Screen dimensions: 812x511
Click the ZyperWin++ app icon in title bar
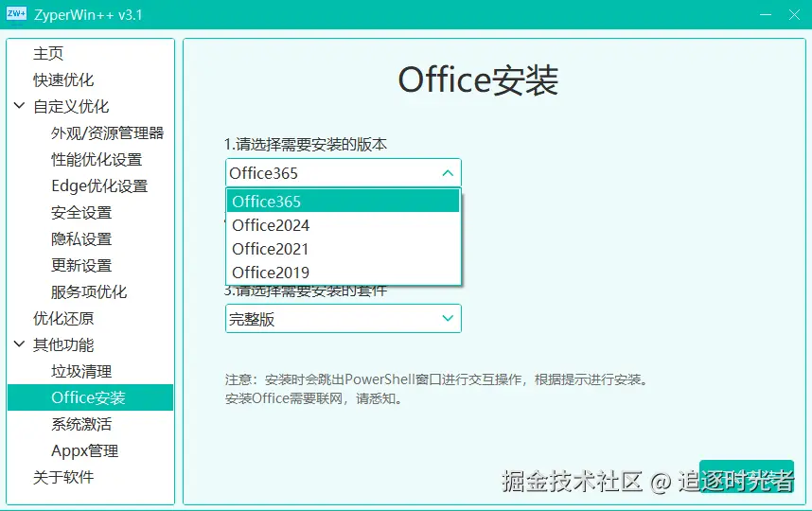[x=16, y=14]
